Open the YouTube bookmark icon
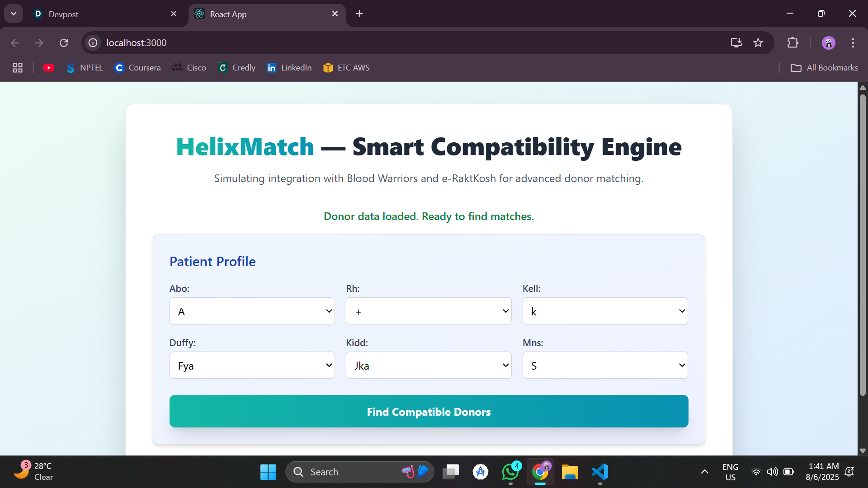This screenshot has width=868, height=488. point(49,68)
